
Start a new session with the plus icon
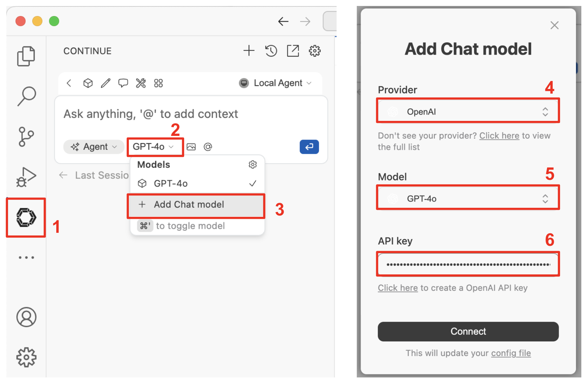249,51
